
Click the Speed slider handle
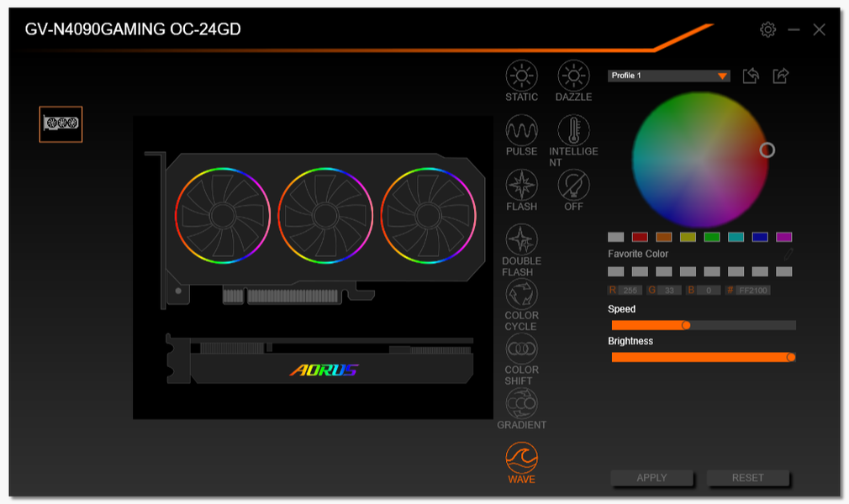(686, 325)
